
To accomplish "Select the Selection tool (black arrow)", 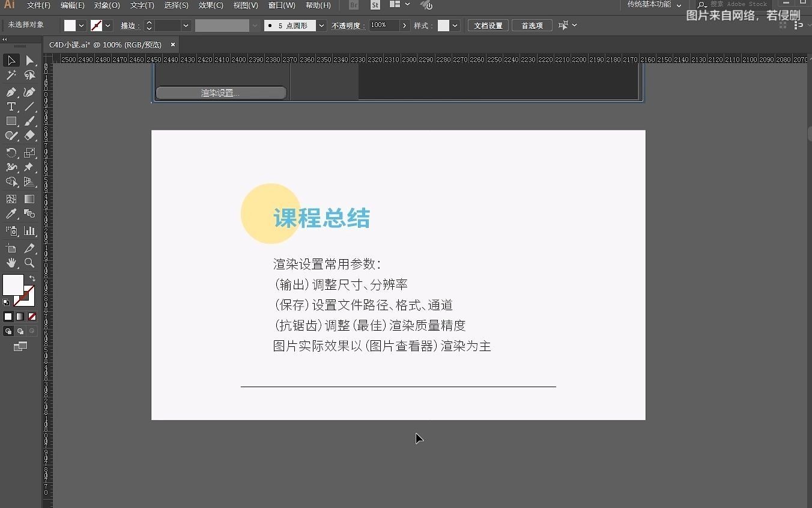I will click(11, 61).
